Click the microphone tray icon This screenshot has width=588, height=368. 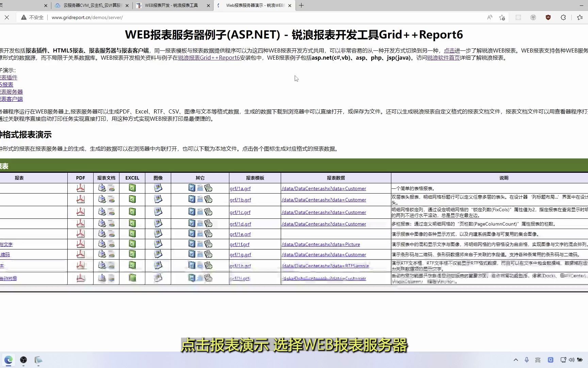point(527,360)
